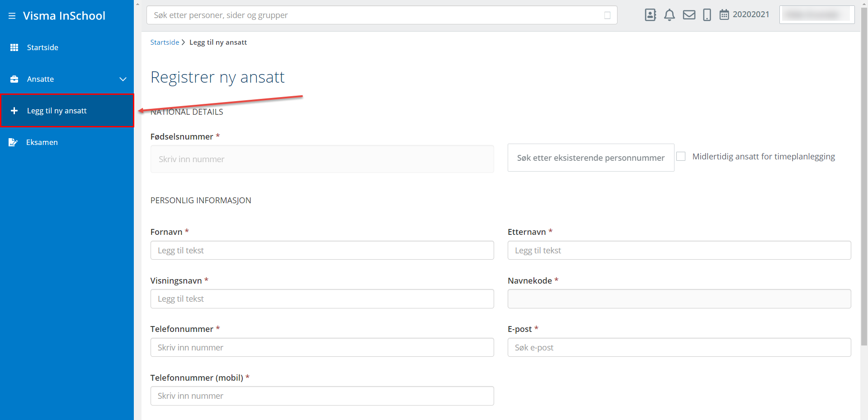Click the Startside grid icon
868x420 pixels.
coord(14,47)
